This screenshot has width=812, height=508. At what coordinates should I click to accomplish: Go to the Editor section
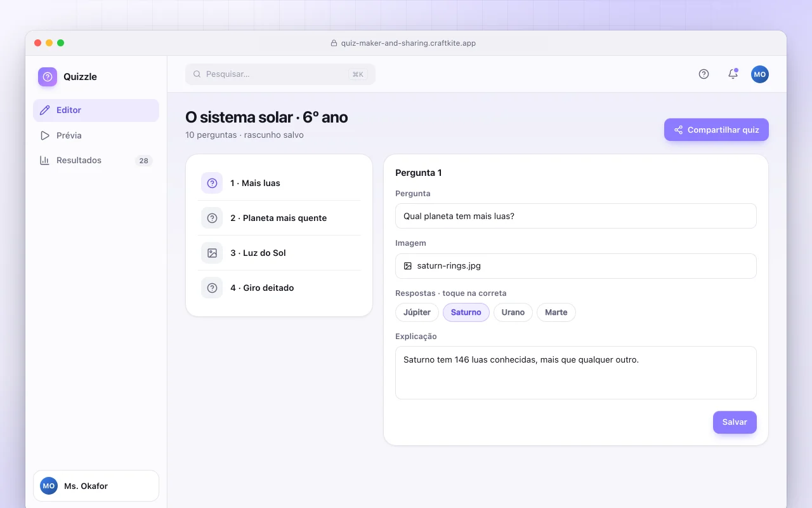tap(96, 110)
